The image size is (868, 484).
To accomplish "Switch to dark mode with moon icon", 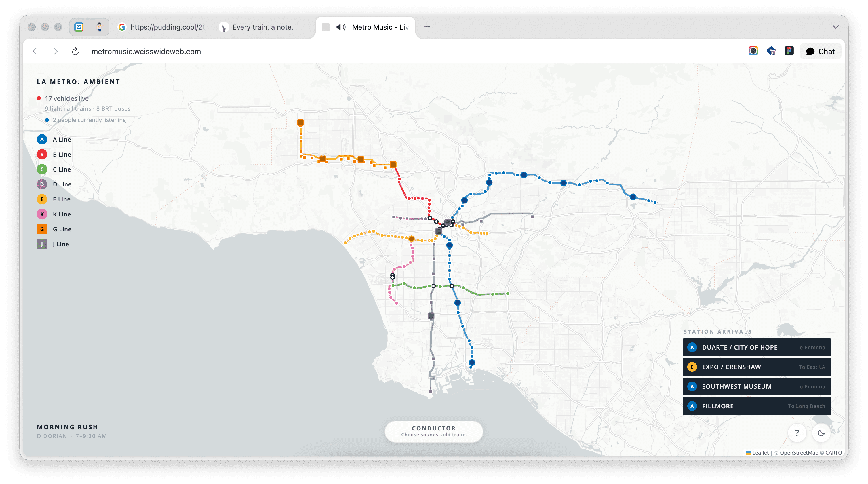I will (821, 433).
